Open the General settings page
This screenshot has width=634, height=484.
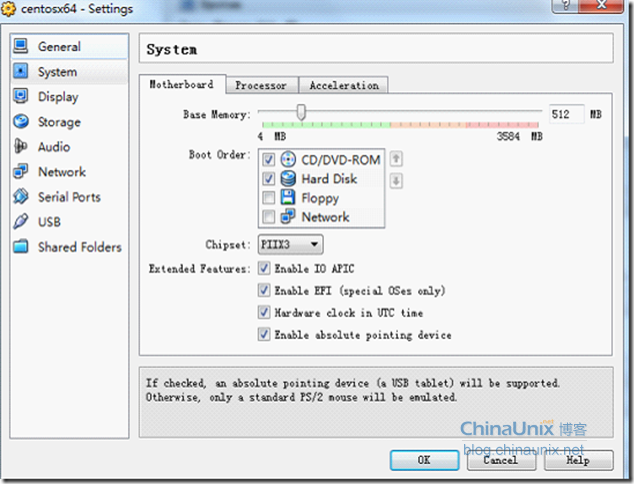pos(69,46)
